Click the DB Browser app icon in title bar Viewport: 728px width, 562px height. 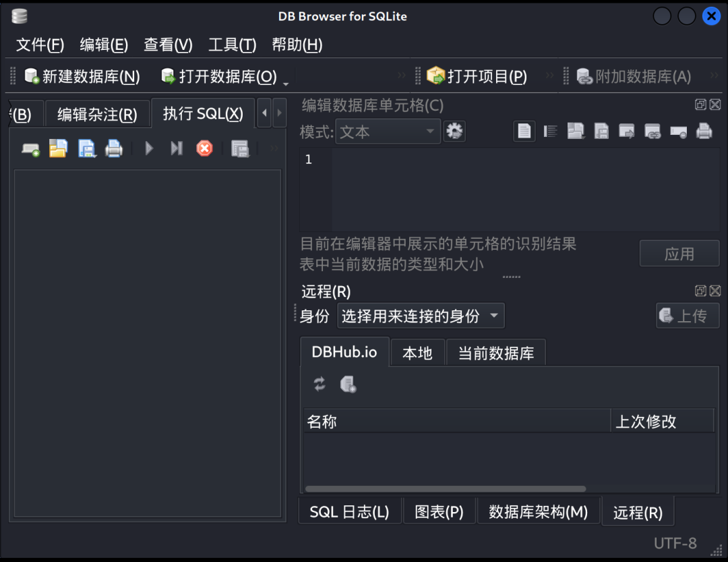[20, 16]
